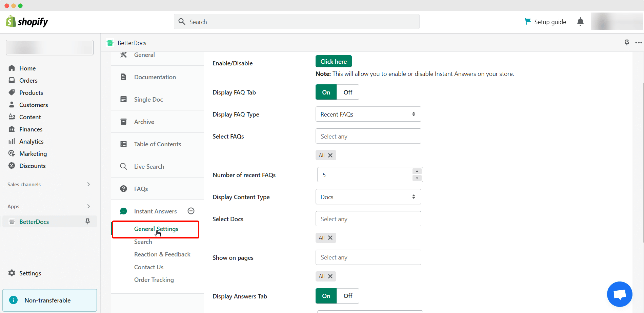
Task: Focus the top Search bar
Action: click(x=297, y=22)
